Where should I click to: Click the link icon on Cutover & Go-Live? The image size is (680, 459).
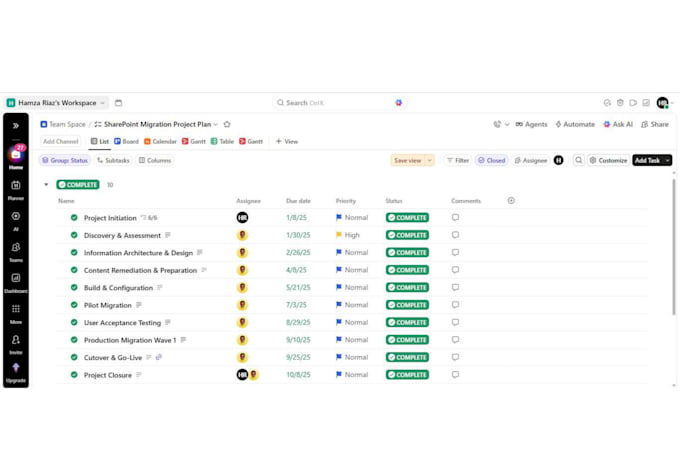tap(159, 357)
